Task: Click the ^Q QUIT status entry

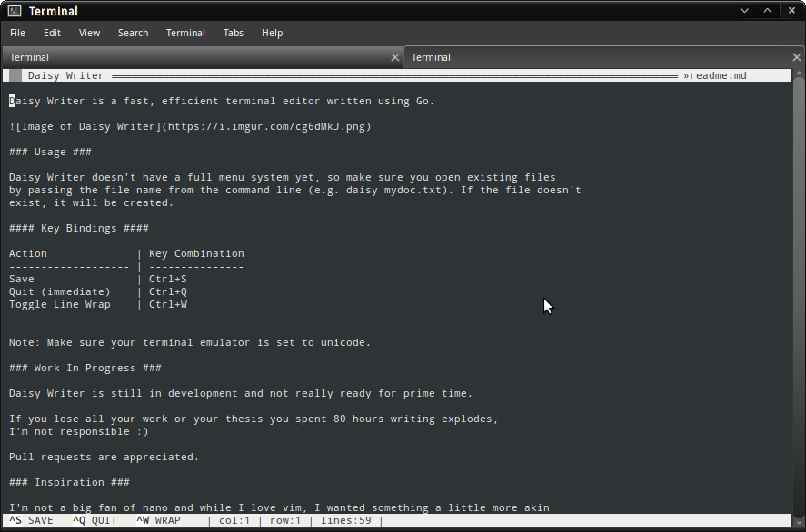Action: tap(95, 520)
